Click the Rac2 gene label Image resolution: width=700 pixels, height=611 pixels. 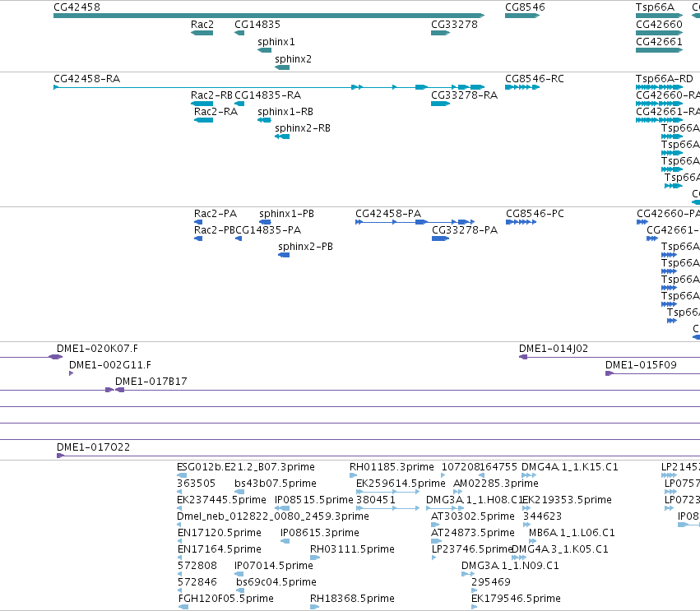click(202, 25)
